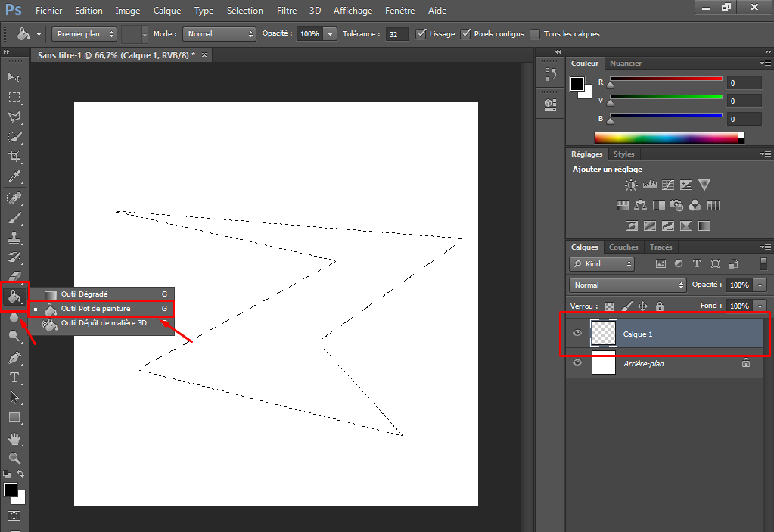This screenshot has width=774, height=532.
Task: Select the Healing Brush tool
Action: (14, 198)
